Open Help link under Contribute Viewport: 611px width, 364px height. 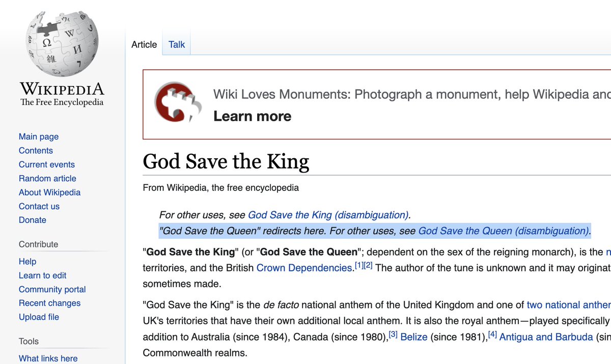27,261
